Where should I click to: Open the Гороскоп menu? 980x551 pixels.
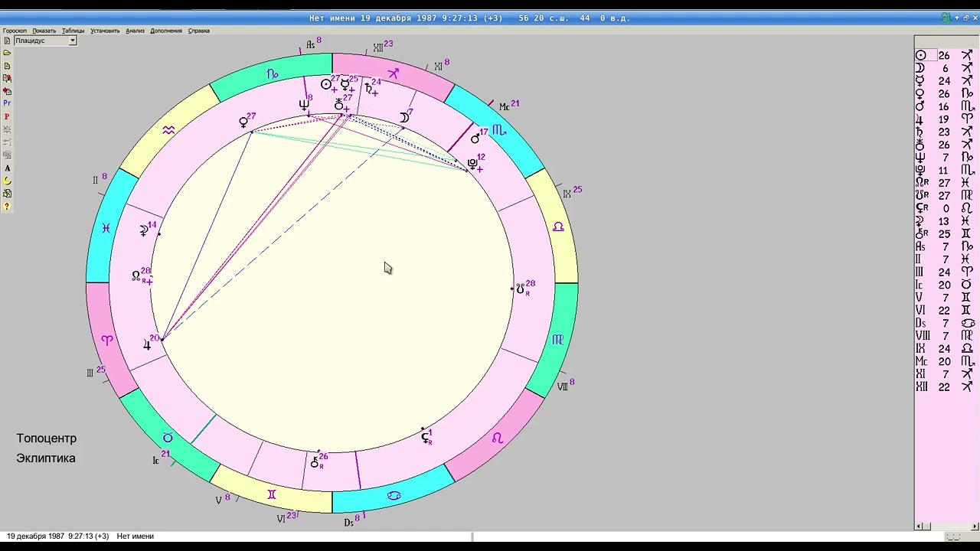click(15, 31)
